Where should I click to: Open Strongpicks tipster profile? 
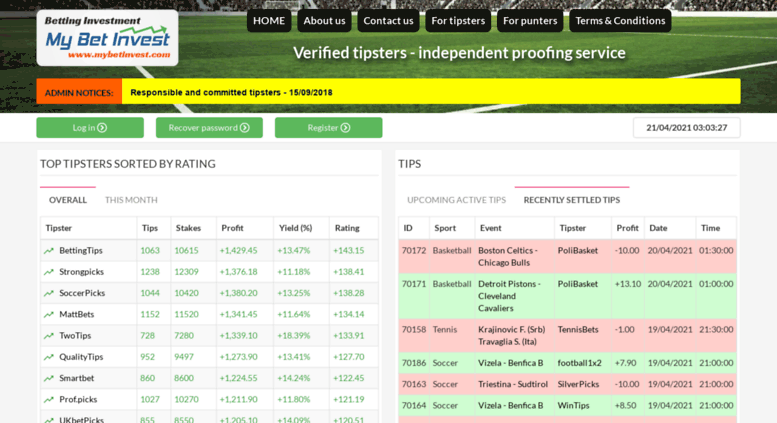pyautogui.click(x=81, y=272)
